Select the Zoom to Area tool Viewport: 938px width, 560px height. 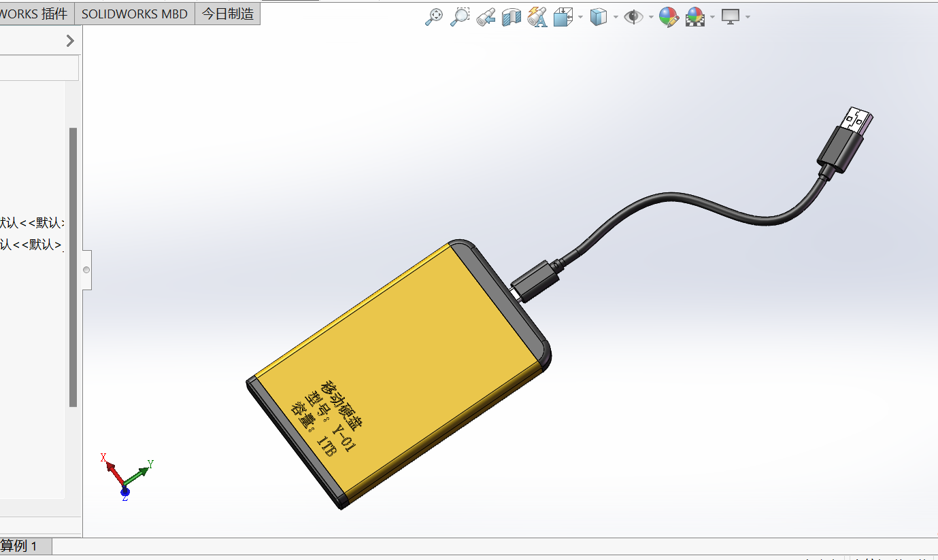tap(460, 17)
